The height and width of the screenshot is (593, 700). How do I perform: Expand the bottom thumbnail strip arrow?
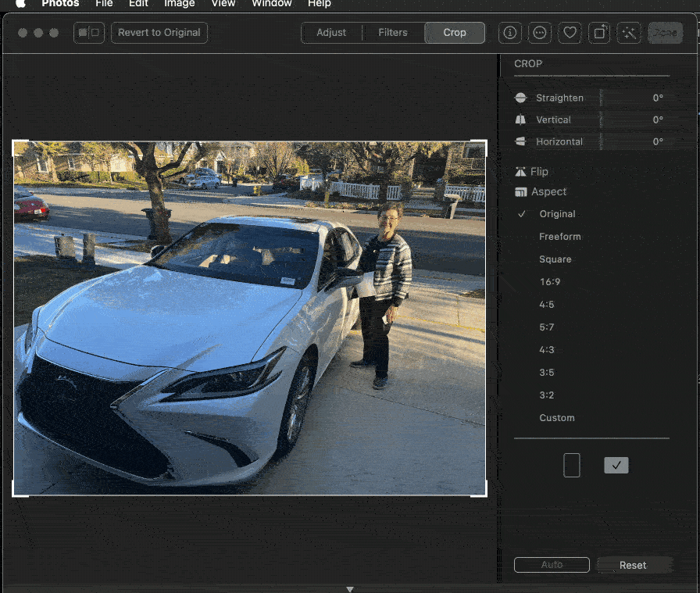[x=350, y=589]
